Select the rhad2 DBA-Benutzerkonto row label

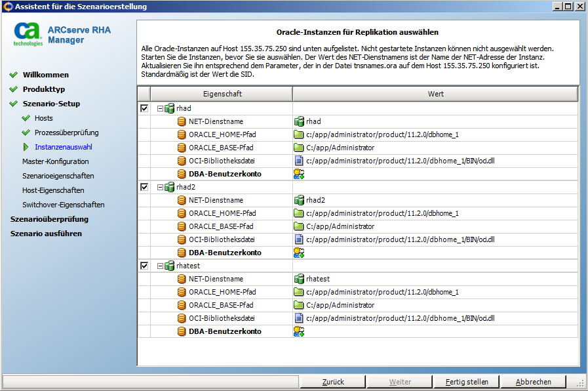[225, 253]
